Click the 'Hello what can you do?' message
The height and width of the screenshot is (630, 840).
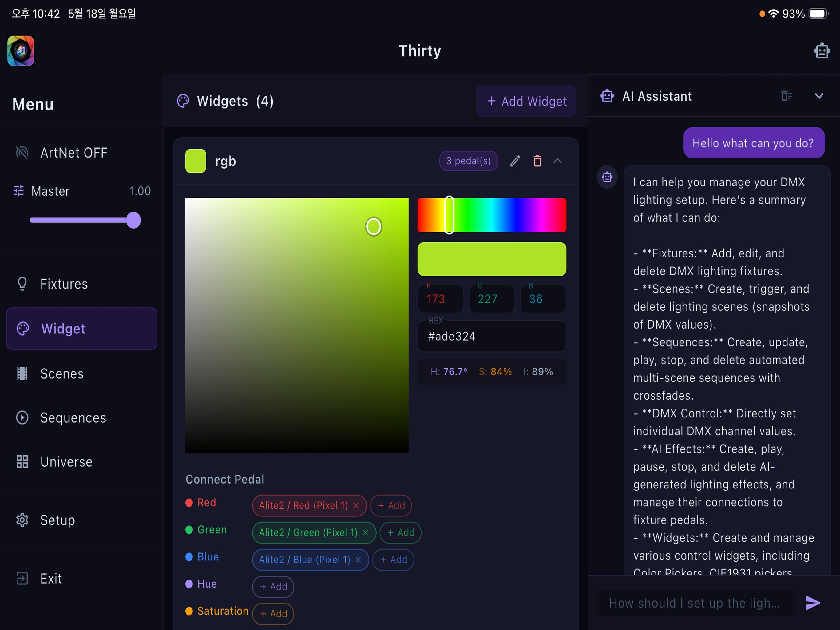(754, 143)
